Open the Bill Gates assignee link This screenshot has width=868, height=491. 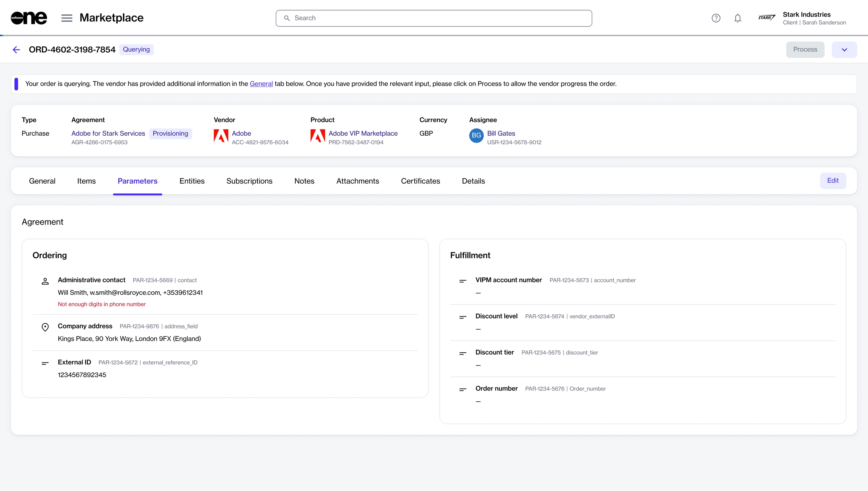tap(501, 133)
